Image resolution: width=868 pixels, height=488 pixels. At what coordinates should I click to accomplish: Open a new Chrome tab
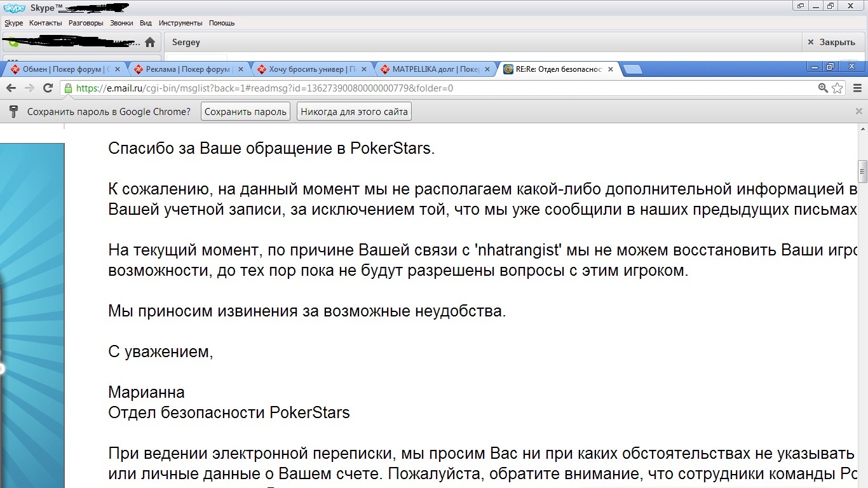[x=632, y=69]
